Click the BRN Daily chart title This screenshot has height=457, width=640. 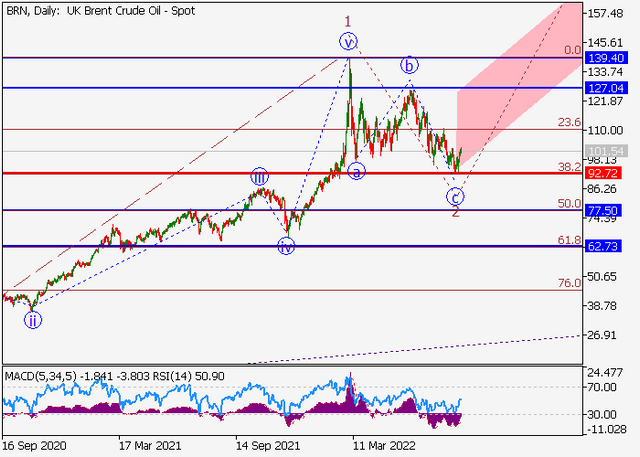pyautogui.click(x=101, y=11)
